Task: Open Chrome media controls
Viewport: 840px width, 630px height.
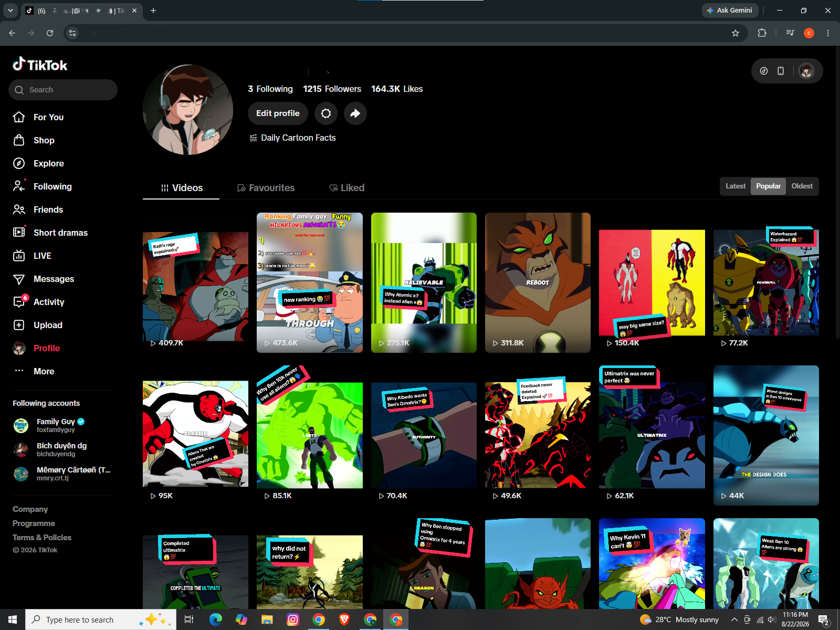Action: click(790, 33)
